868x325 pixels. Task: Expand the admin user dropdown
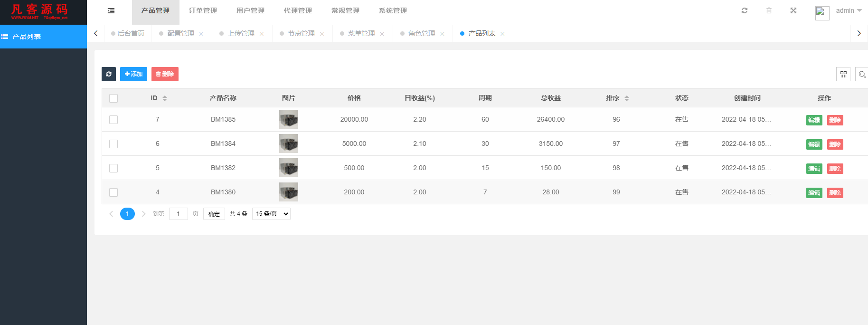pos(849,10)
